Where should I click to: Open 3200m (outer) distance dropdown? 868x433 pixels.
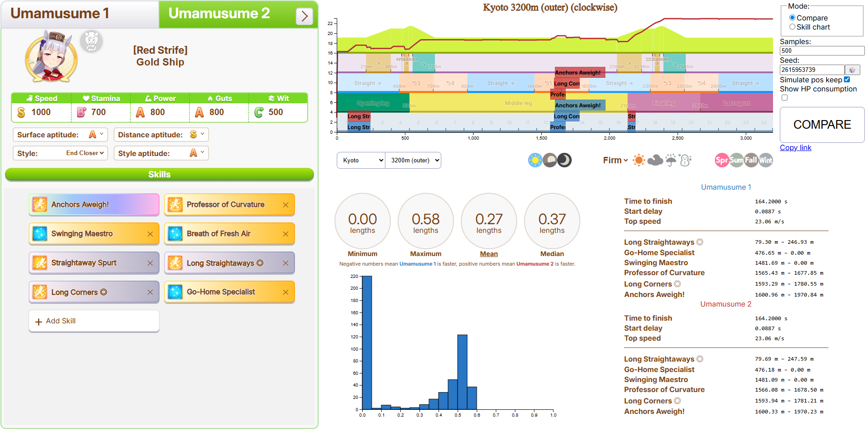point(413,160)
